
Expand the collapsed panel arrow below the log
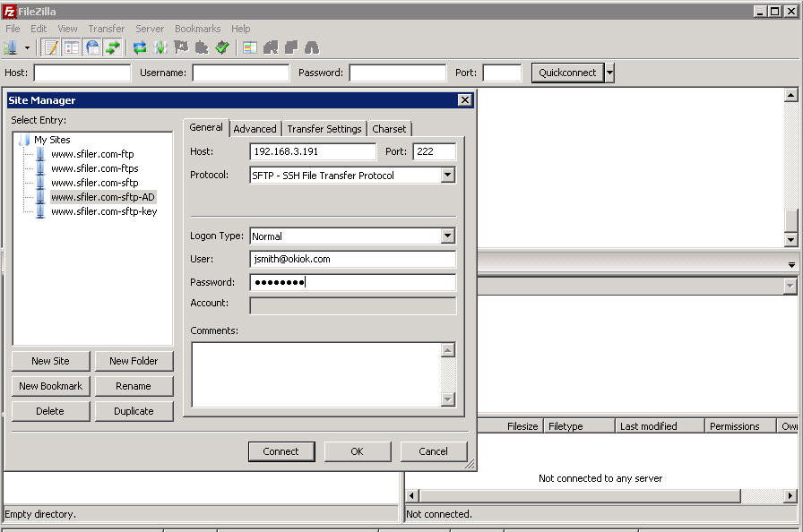click(x=791, y=264)
